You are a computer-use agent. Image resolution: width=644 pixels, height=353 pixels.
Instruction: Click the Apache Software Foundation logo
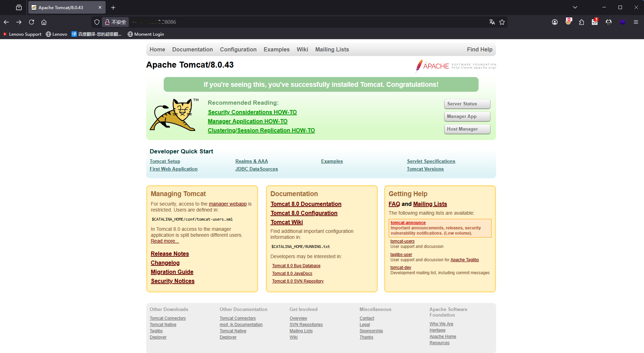coord(456,66)
